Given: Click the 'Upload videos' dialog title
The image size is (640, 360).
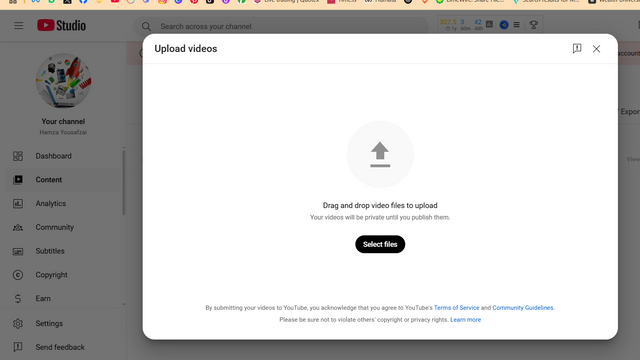Looking at the screenshot, I should (186, 49).
